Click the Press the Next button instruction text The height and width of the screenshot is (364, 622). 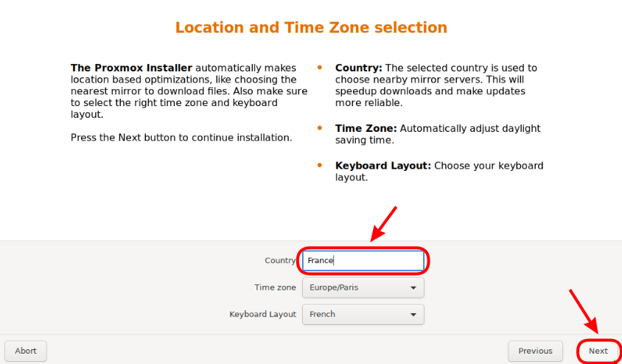click(181, 138)
